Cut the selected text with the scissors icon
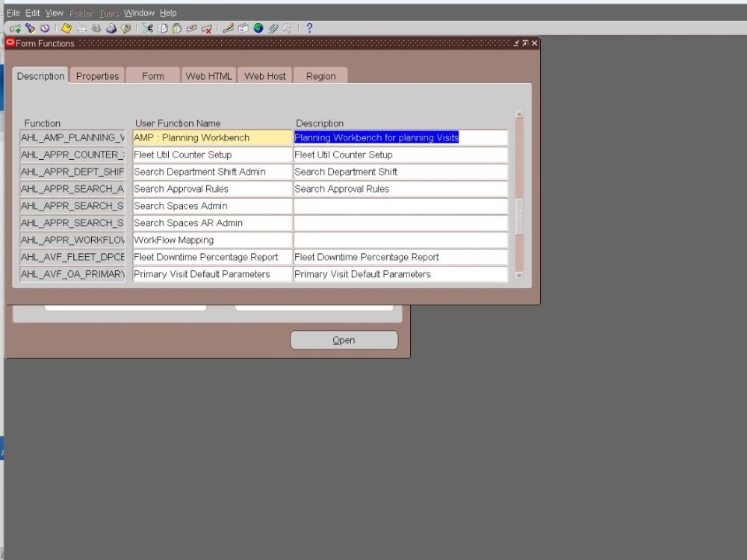 tap(146, 28)
